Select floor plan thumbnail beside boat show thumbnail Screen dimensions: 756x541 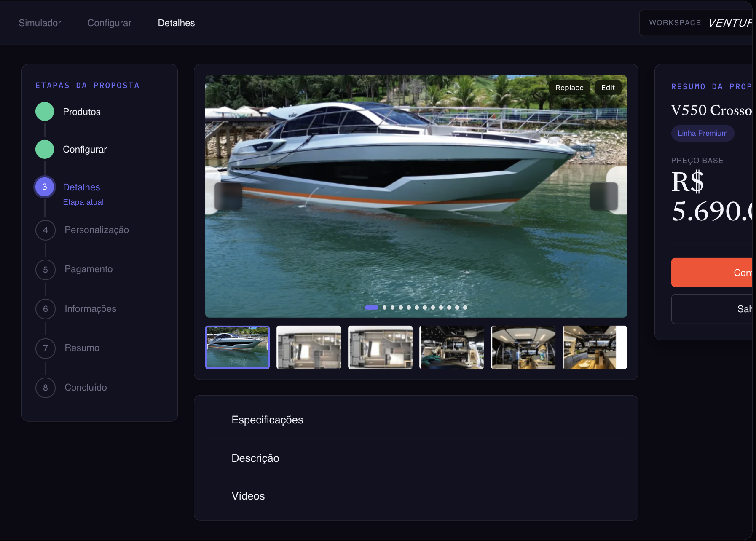point(380,347)
